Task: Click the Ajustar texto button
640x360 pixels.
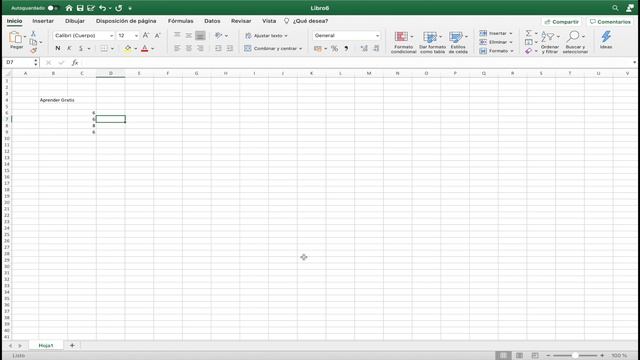Action: pos(266,36)
